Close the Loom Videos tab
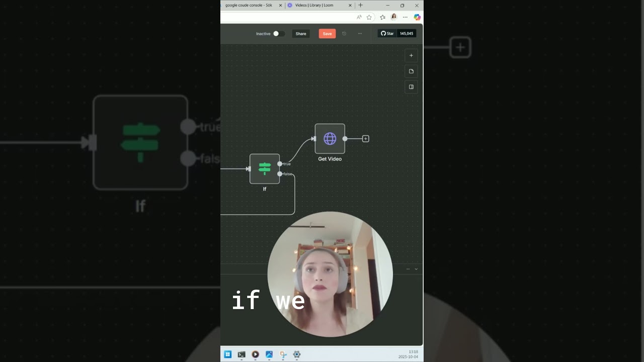The width and height of the screenshot is (644, 362). tap(350, 5)
